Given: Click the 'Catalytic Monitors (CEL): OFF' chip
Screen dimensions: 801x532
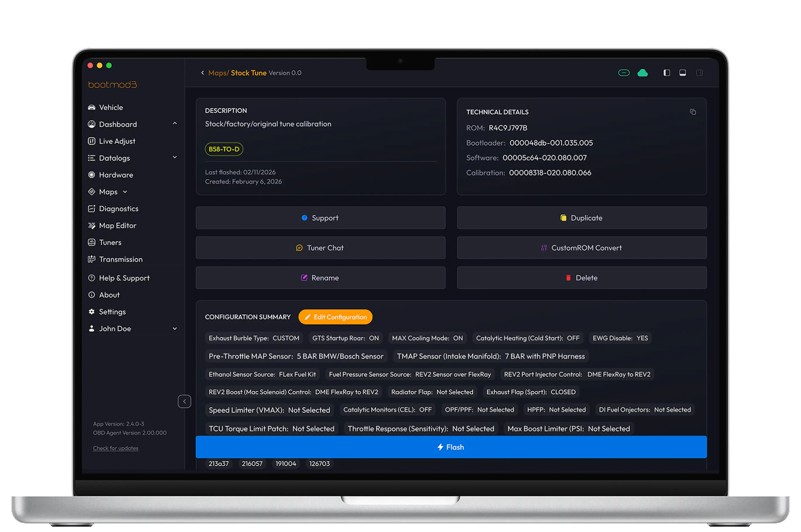Looking at the screenshot, I should pyautogui.click(x=387, y=410).
